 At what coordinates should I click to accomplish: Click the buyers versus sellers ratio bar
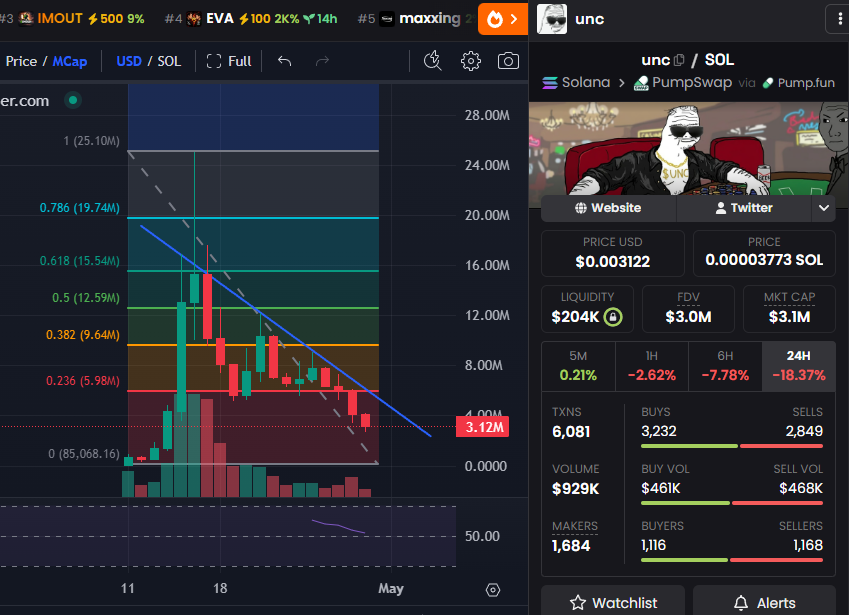coord(732,560)
